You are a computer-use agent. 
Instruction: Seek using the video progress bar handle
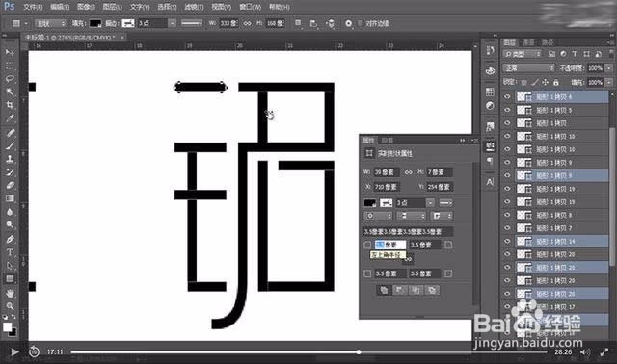[359, 351]
